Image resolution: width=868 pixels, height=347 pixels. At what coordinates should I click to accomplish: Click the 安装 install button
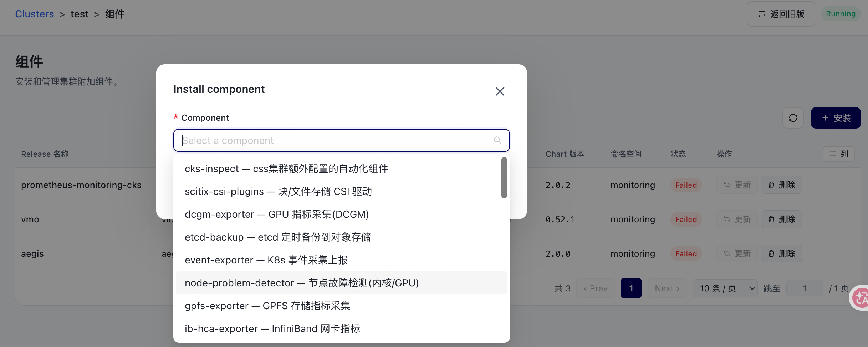click(836, 118)
